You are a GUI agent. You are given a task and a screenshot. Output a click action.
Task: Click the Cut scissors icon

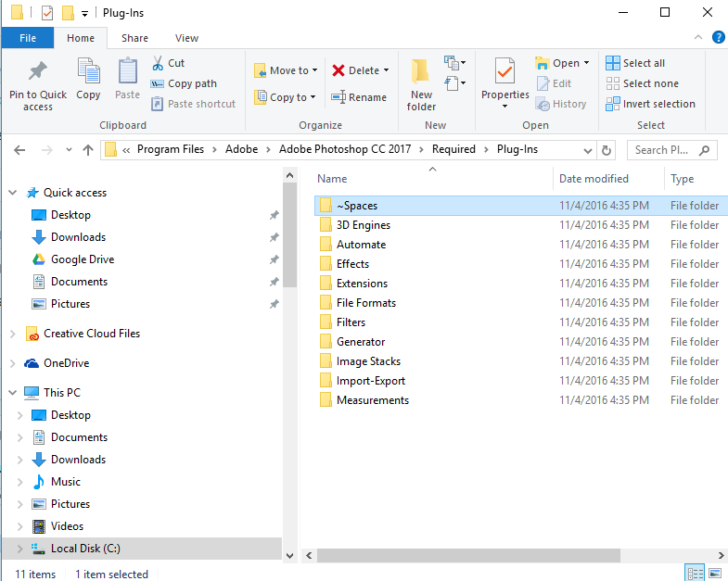point(158,63)
